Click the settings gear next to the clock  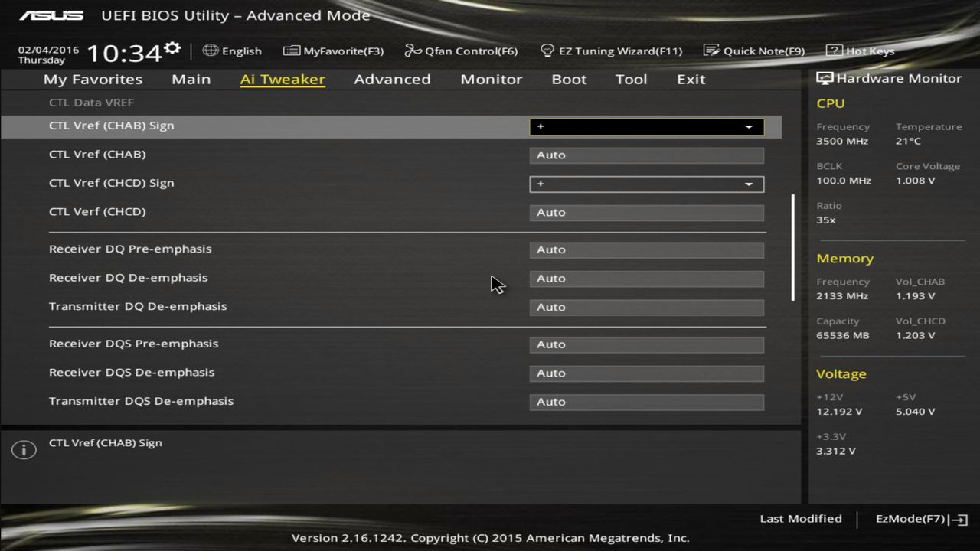[172, 48]
